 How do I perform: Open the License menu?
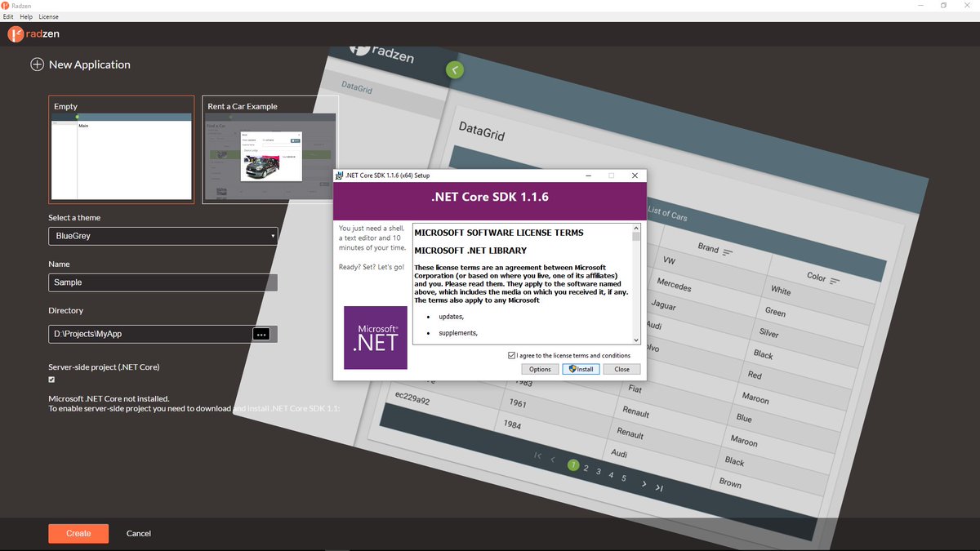pos(49,16)
